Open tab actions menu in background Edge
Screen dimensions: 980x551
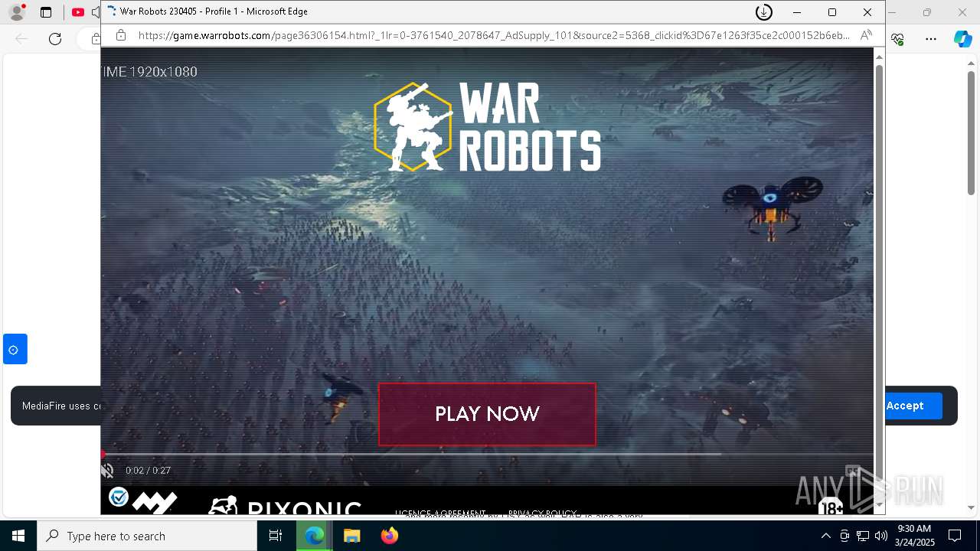pyautogui.click(x=46, y=12)
